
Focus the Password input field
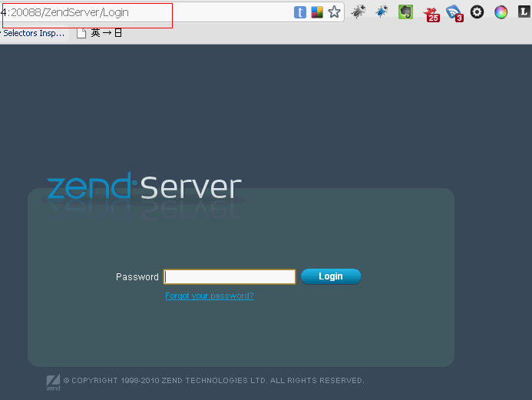230,277
